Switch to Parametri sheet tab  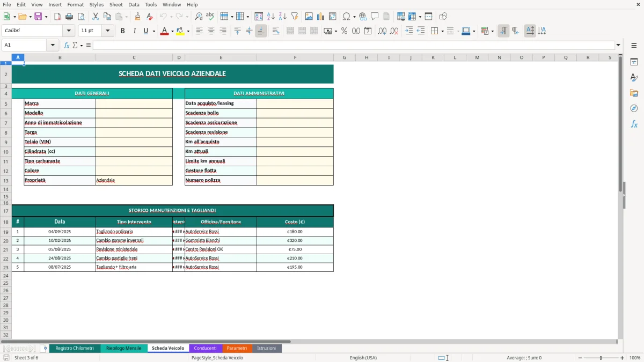(237, 349)
